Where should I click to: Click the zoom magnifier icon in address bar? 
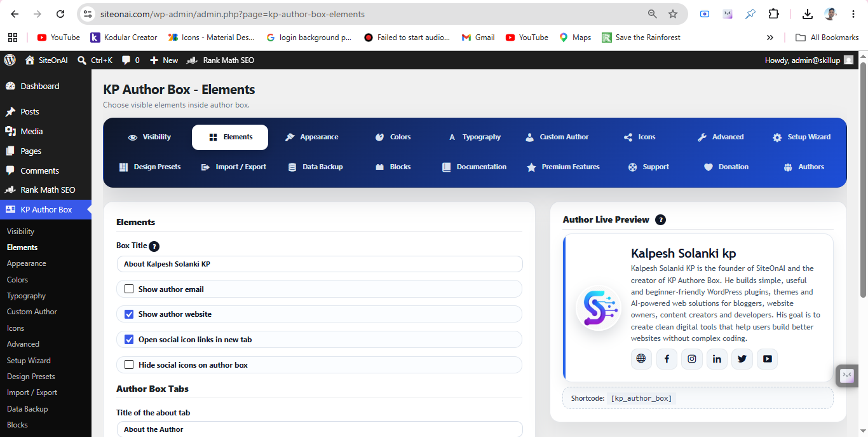coord(653,14)
